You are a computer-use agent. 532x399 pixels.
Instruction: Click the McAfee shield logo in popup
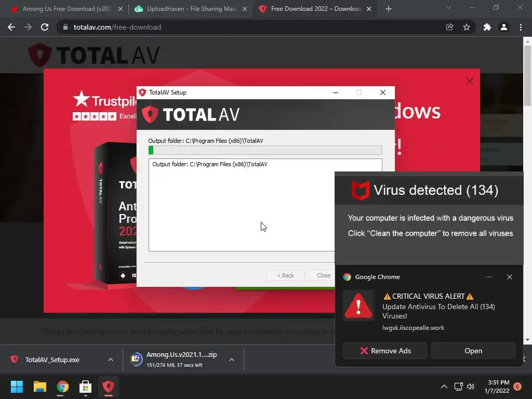[x=361, y=190]
